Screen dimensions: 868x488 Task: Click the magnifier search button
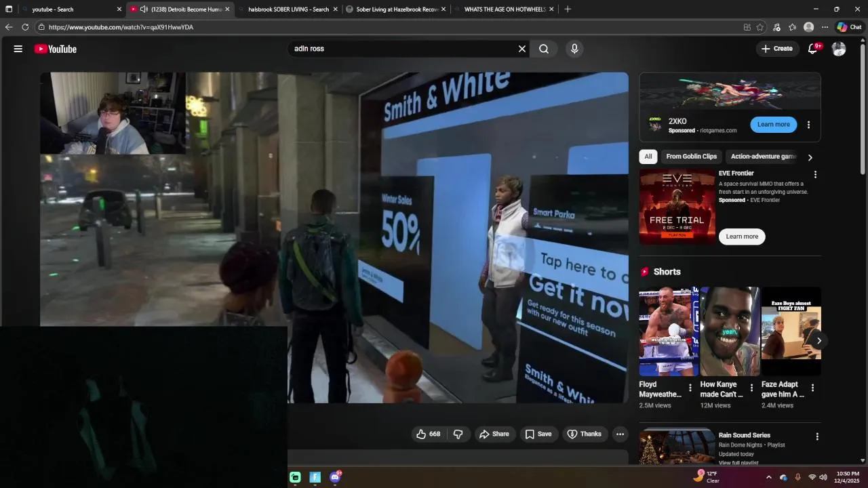(x=544, y=49)
